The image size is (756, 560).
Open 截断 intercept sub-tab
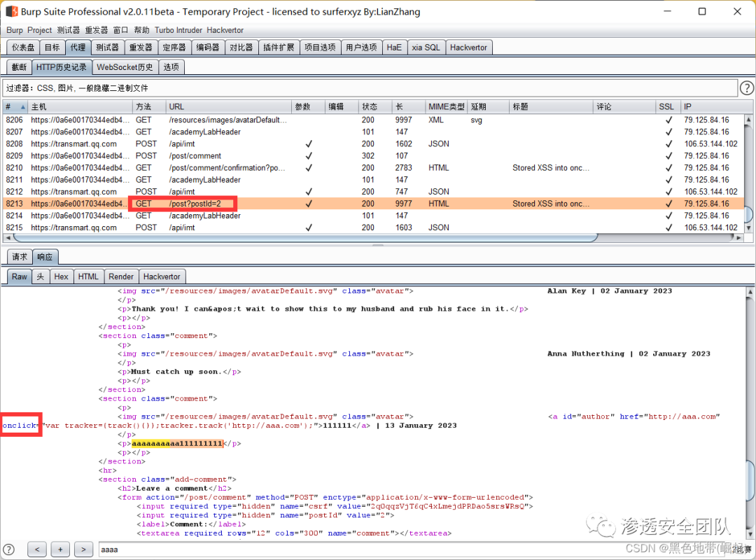pos(20,67)
